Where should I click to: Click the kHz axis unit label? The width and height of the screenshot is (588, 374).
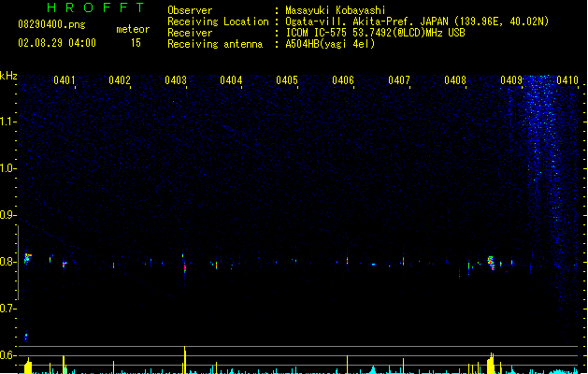(8, 76)
